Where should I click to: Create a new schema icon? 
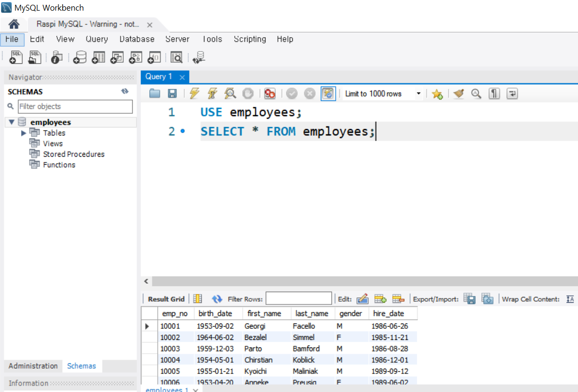coord(79,57)
